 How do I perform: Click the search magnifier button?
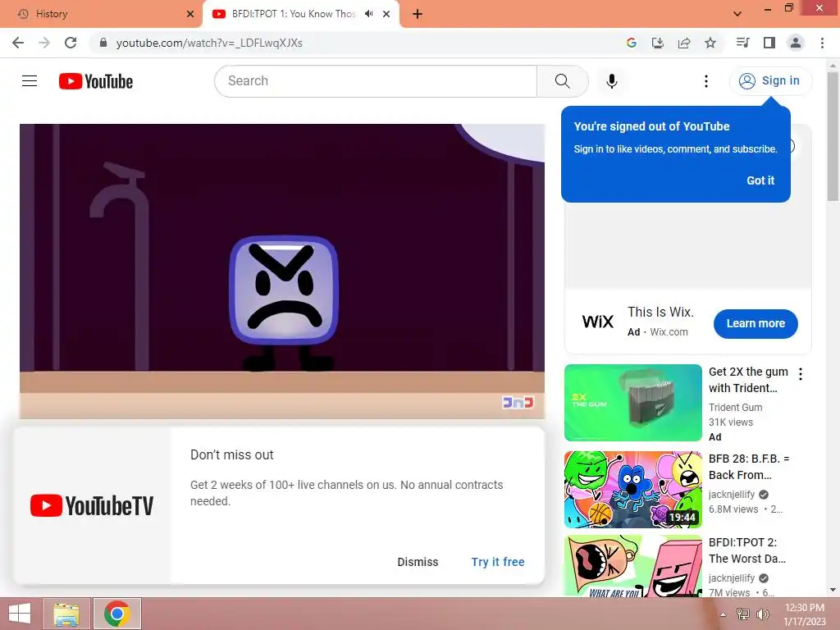(x=563, y=81)
